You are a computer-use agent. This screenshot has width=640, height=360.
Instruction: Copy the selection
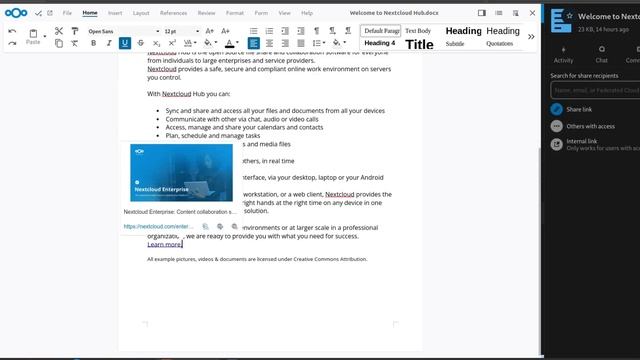(x=59, y=43)
